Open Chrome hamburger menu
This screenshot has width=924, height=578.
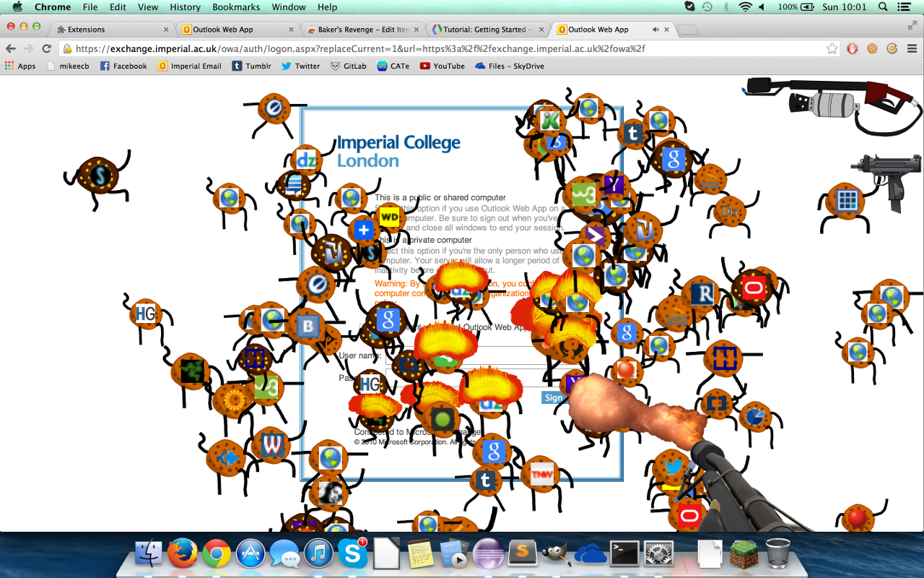point(911,48)
